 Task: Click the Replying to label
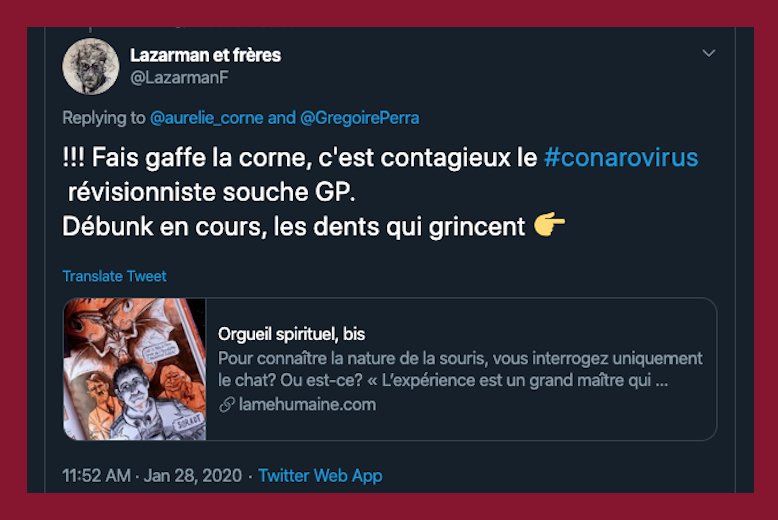point(104,118)
